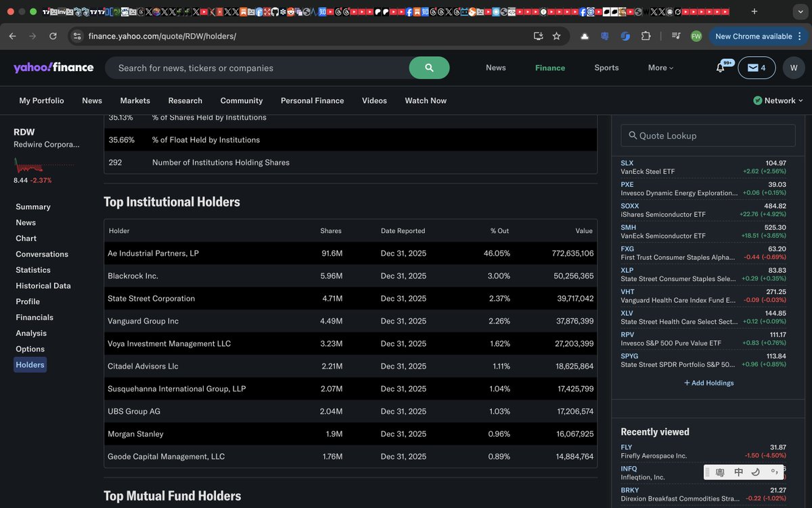Open the SOXX ticker link
The width and height of the screenshot is (812, 508).
(629, 206)
